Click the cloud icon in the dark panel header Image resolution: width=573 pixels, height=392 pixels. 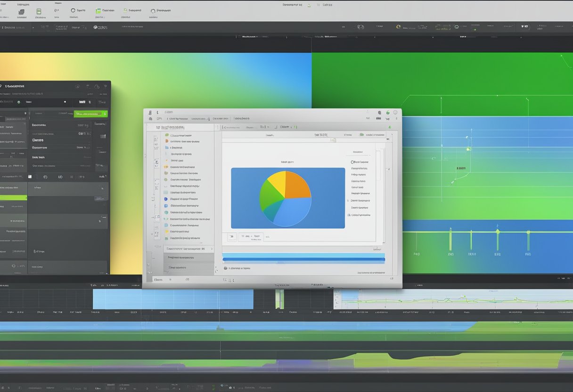point(97,86)
